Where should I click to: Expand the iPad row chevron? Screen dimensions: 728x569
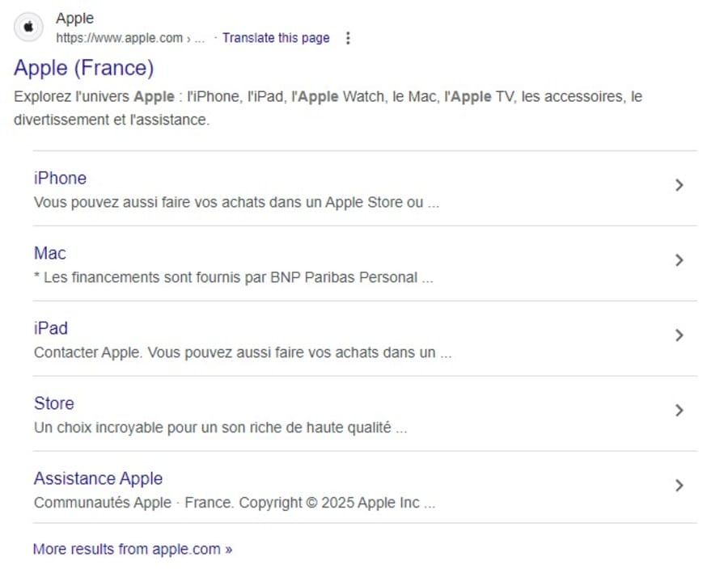(x=679, y=335)
